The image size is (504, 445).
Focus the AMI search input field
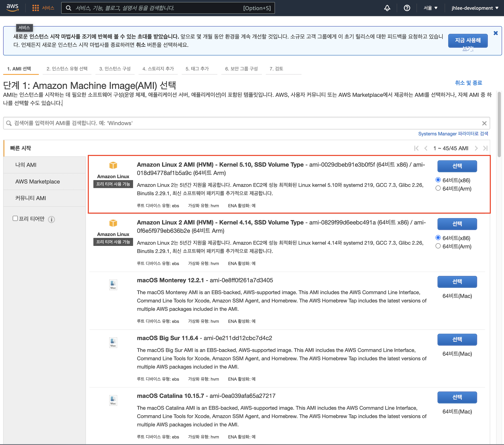[x=247, y=123]
